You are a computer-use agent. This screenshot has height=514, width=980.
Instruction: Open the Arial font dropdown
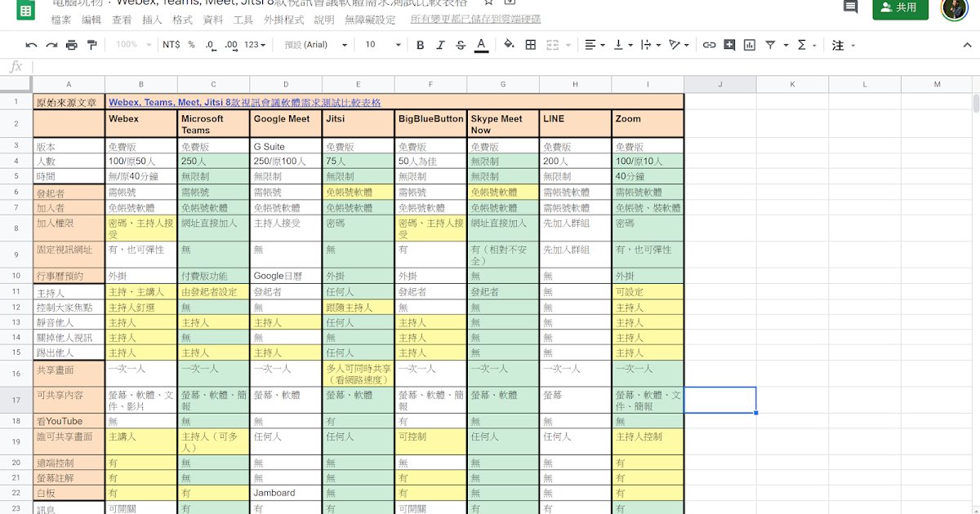pyautogui.click(x=315, y=45)
